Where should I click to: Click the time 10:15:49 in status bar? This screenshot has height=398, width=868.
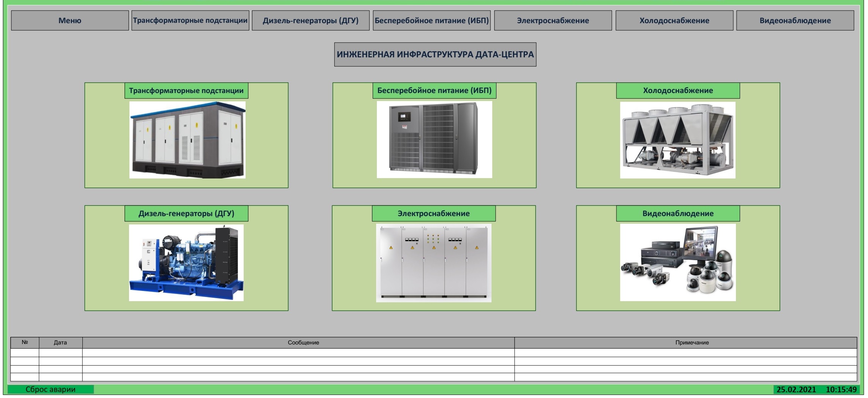point(841,390)
